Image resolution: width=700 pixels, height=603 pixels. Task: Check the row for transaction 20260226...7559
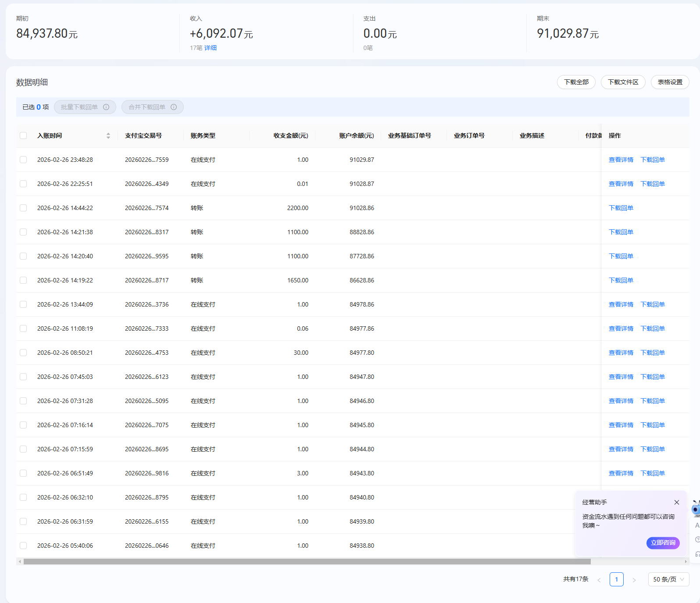[x=23, y=160]
